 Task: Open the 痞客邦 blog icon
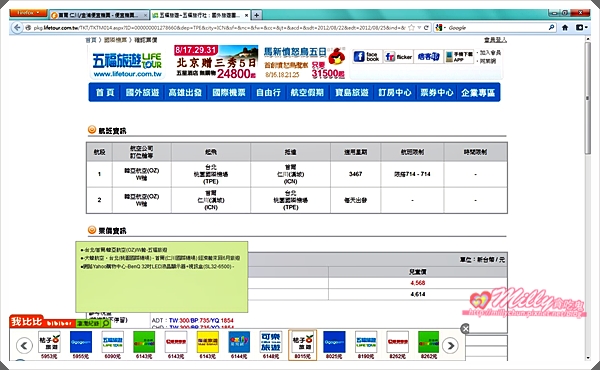[x=428, y=57]
